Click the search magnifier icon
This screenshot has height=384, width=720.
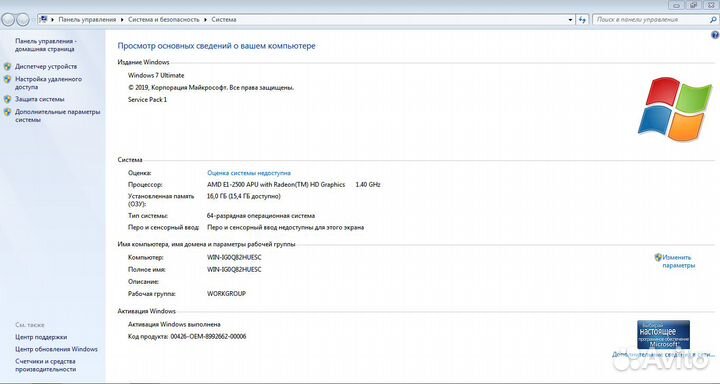point(713,20)
